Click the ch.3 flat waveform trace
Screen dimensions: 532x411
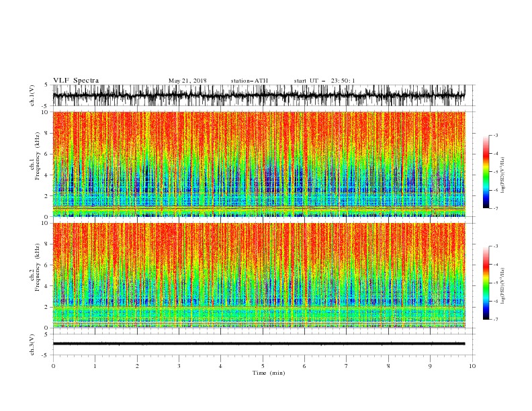pyautogui.click(x=259, y=344)
